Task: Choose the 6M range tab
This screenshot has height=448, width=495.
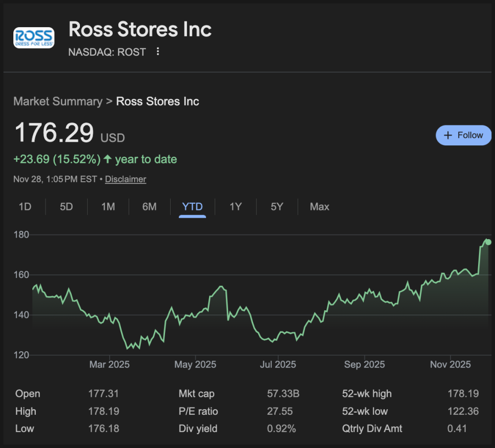Action: [149, 207]
